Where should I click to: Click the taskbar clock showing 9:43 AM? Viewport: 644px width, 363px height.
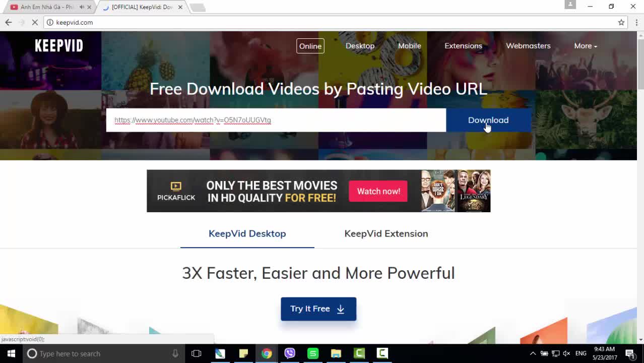(605, 353)
